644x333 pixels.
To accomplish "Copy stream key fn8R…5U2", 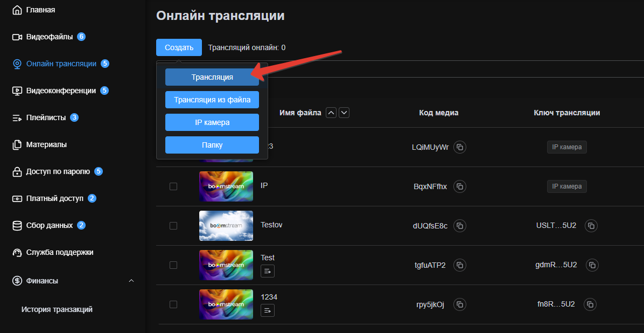I will tap(590, 304).
